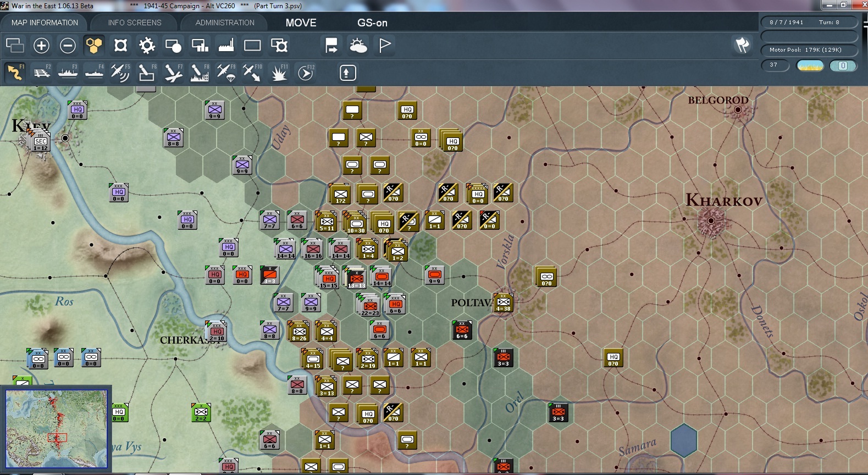Click the 0 counter pill
Screen dimensions: 868x475
coord(843,65)
